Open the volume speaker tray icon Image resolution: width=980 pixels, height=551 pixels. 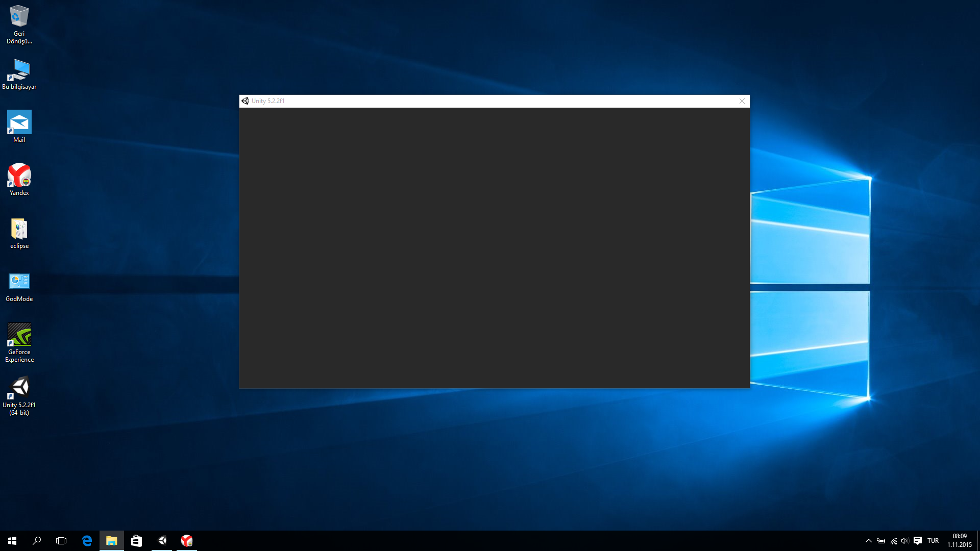click(x=905, y=541)
